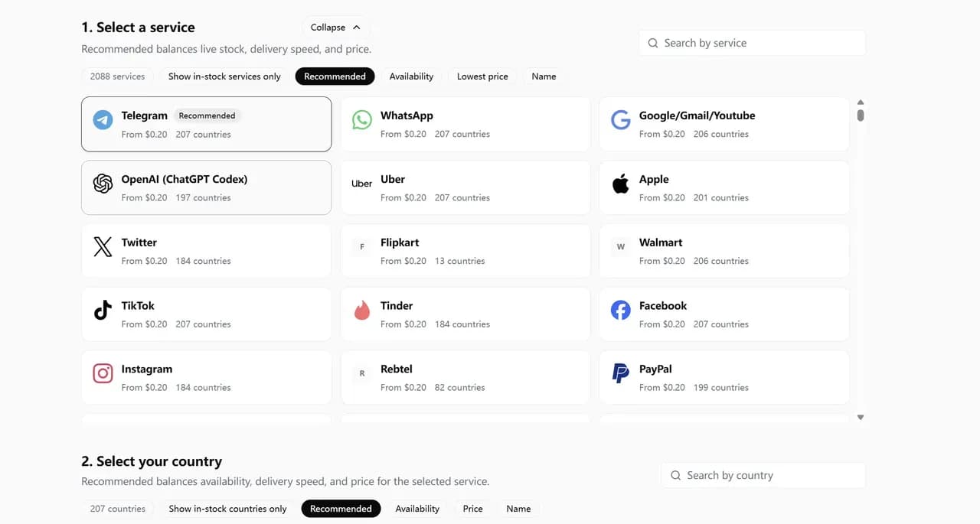Click Tinder service name
Screen dimensions: 980x524
[397, 306]
